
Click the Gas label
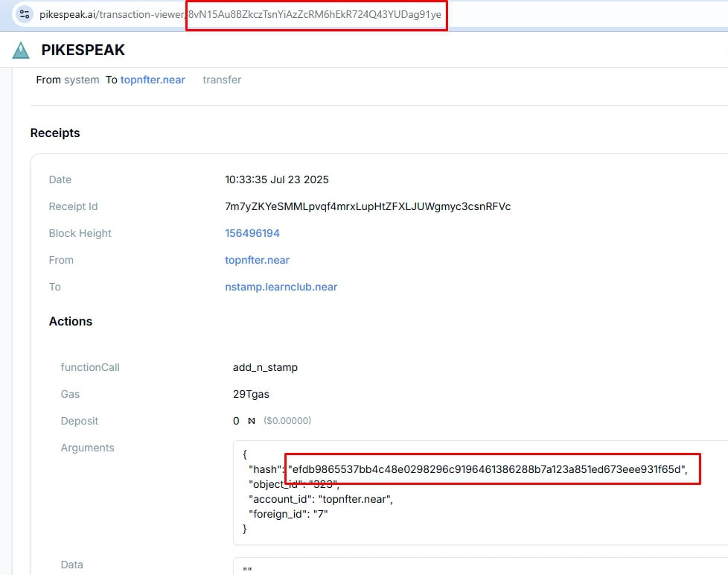70,394
